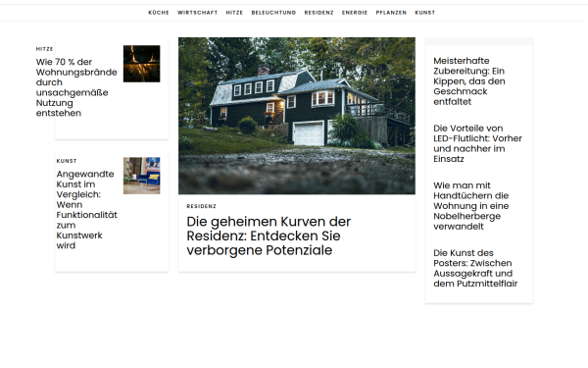The image size is (588, 368).
Task: Navigate to RESIDENZ in the menu bar
Action: [x=318, y=13]
